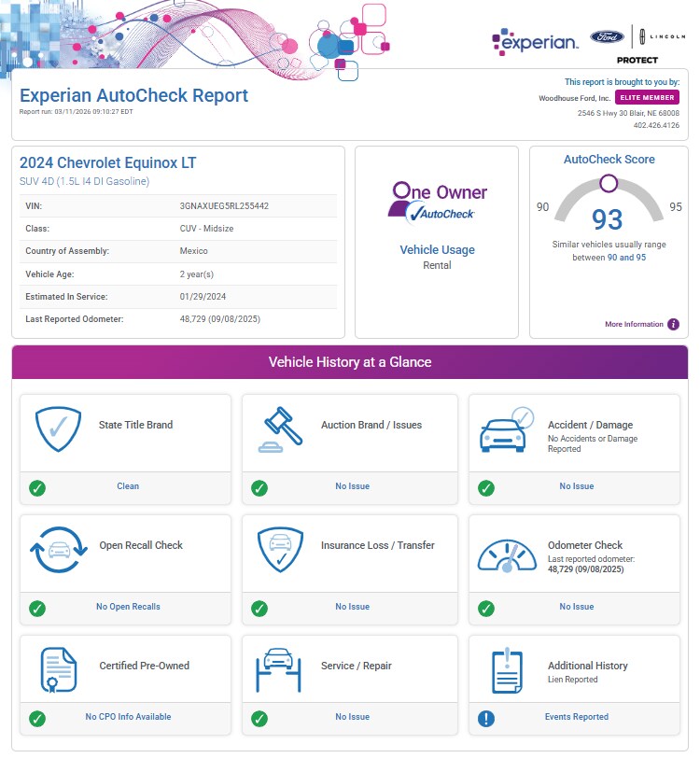The width and height of the screenshot is (700, 758).
Task: Click the VIN value 3GNAXUEG5RL255442
Action: coord(224,206)
